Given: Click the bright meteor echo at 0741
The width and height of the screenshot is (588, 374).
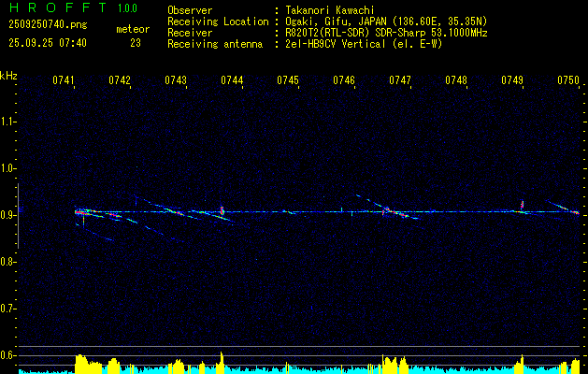Looking at the screenshot, I should pyautogui.click(x=80, y=212).
